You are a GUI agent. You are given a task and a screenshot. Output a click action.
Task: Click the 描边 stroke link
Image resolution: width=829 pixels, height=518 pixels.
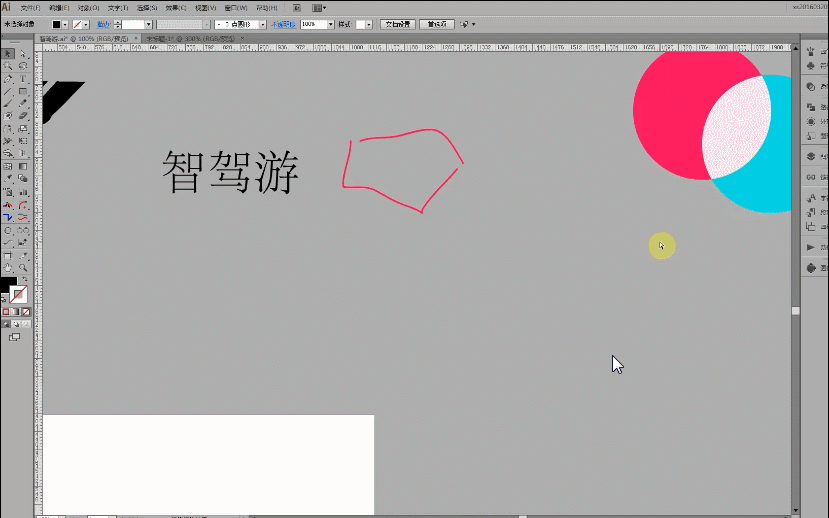[103, 24]
